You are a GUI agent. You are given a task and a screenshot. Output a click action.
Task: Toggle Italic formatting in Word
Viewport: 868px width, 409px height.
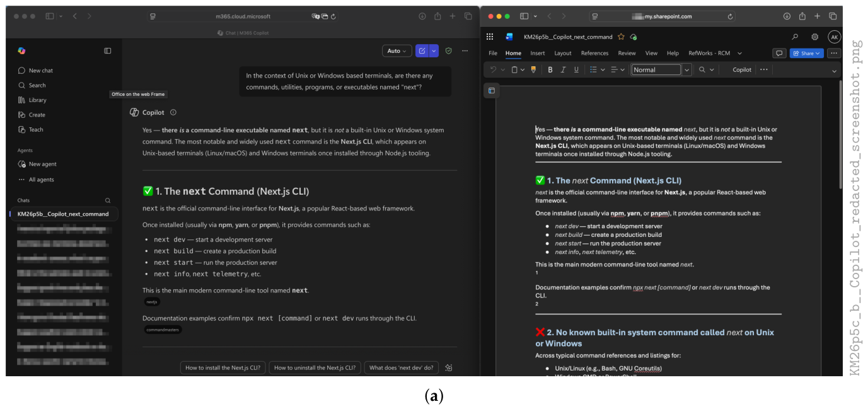pyautogui.click(x=563, y=69)
